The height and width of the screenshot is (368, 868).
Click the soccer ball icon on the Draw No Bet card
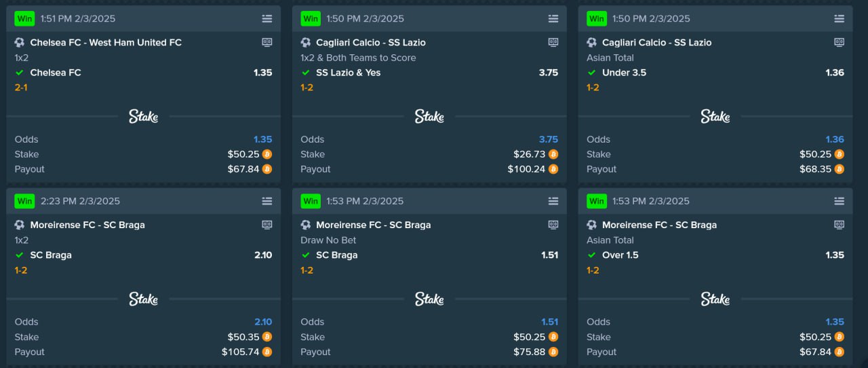306,225
